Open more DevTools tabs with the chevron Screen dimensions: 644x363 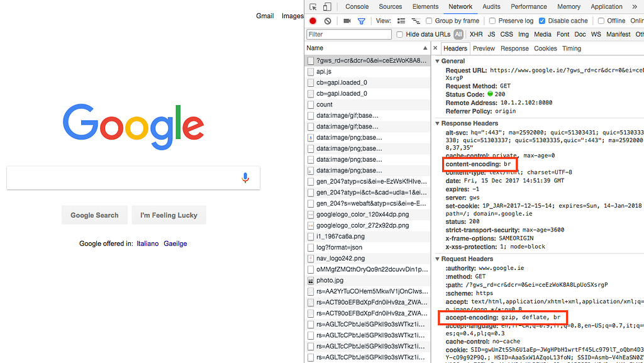[635, 6]
